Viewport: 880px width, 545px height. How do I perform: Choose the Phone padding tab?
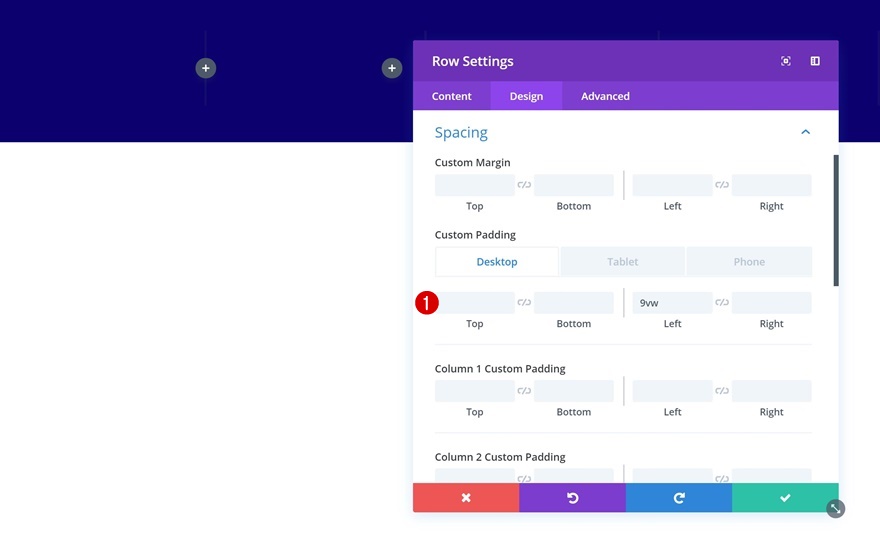(x=749, y=262)
